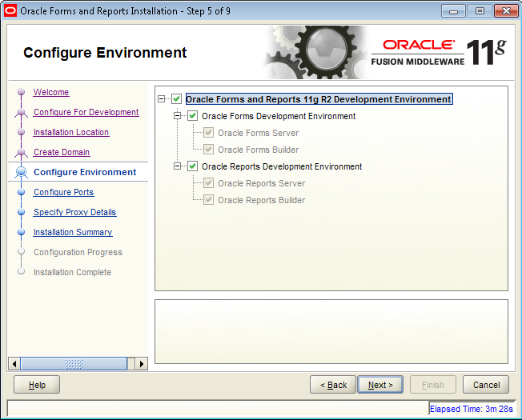The image size is (522, 420).
Task: Select the root Oracle Forms and Reports 11g R2 label
Action: [x=319, y=99]
